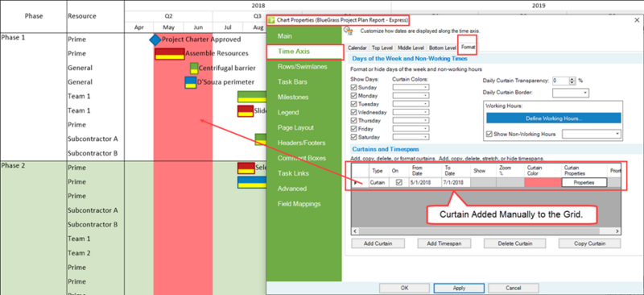Open the Tuesday curtain color dropdown

pyautogui.click(x=411, y=104)
